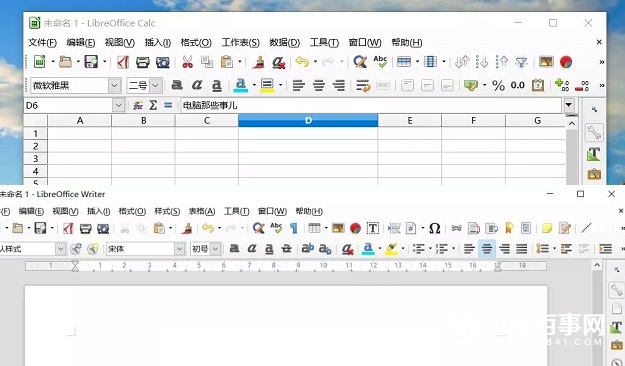
Task: Open the Help (帮助) menu in Writer
Action: [309, 211]
